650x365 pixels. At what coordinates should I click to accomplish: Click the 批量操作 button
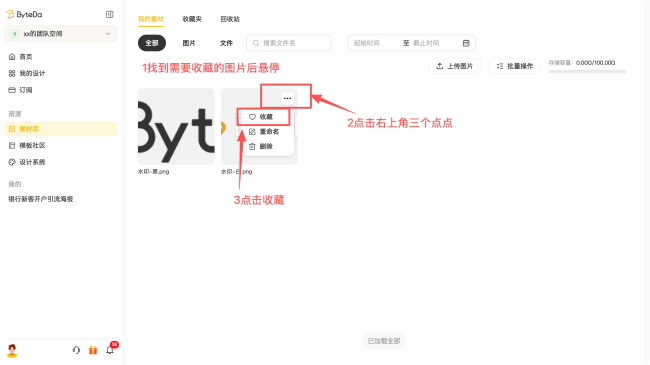tap(514, 66)
